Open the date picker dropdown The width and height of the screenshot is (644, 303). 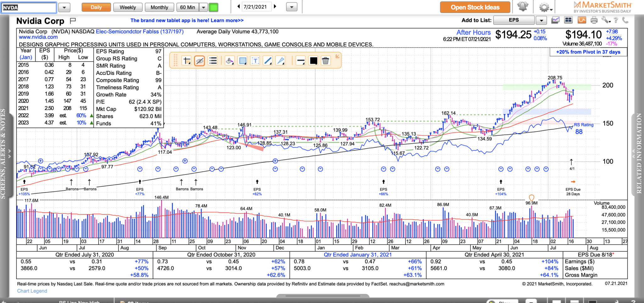tap(292, 7)
